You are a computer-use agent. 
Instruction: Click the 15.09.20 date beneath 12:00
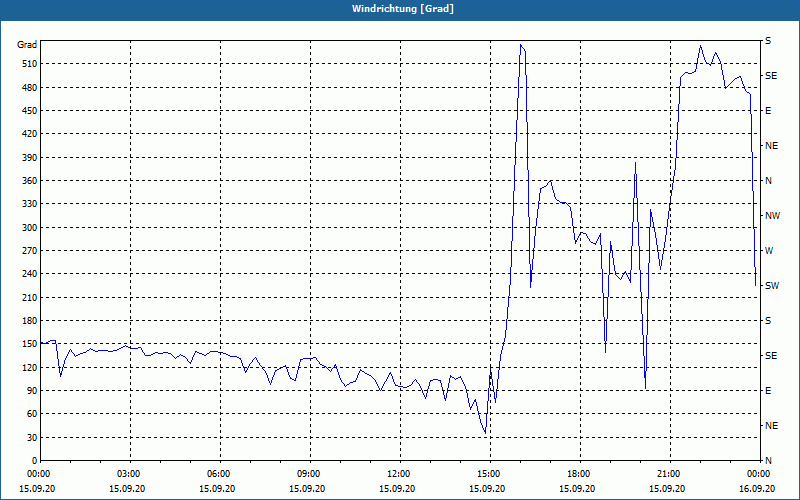pyautogui.click(x=397, y=488)
